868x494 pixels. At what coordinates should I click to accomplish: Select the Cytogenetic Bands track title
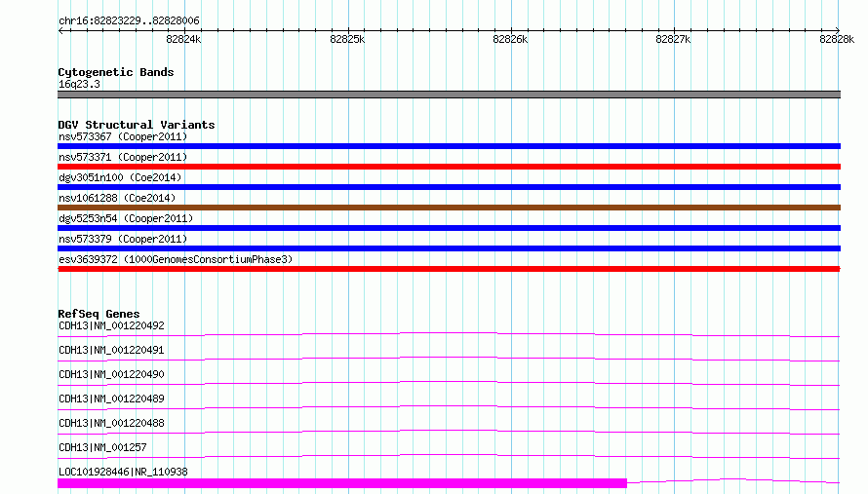[116, 72]
